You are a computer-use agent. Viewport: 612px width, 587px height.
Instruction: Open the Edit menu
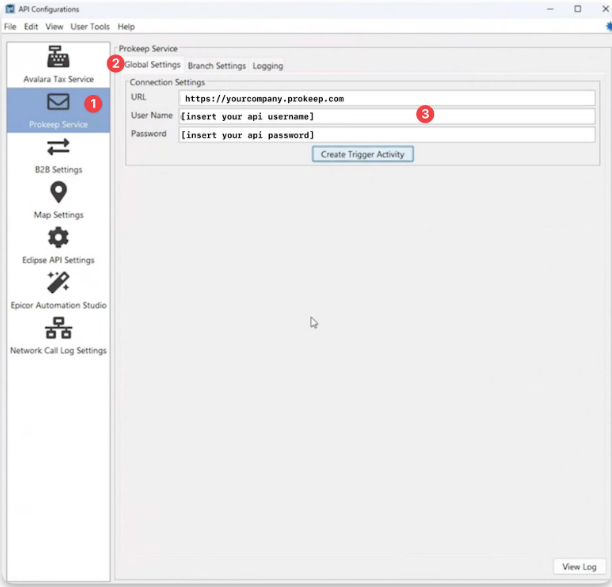point(31,27)
